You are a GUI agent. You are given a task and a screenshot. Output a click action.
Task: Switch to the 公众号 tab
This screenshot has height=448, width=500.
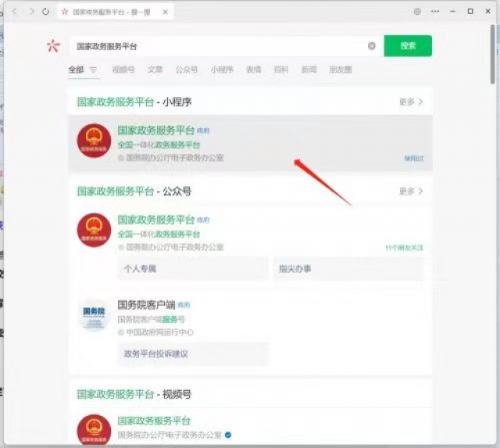click(187, 70)
